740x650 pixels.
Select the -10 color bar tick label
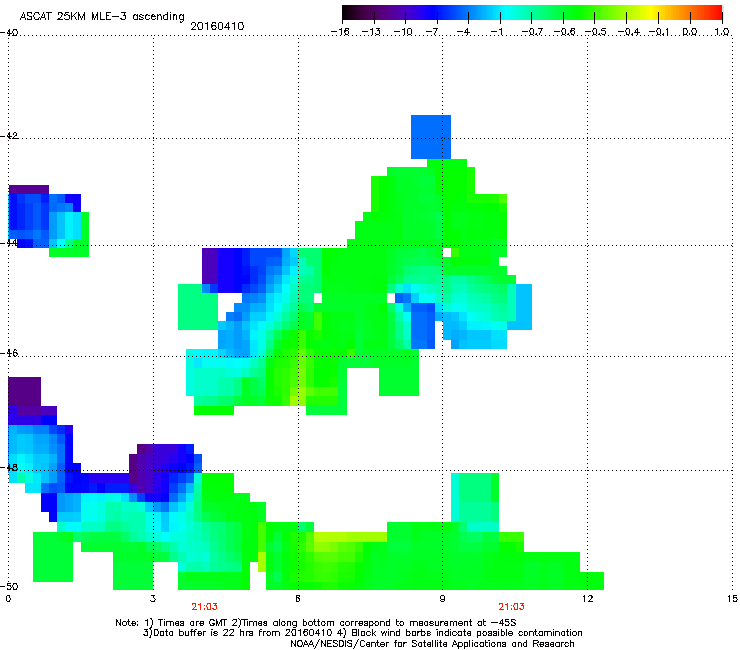(403, 32)
